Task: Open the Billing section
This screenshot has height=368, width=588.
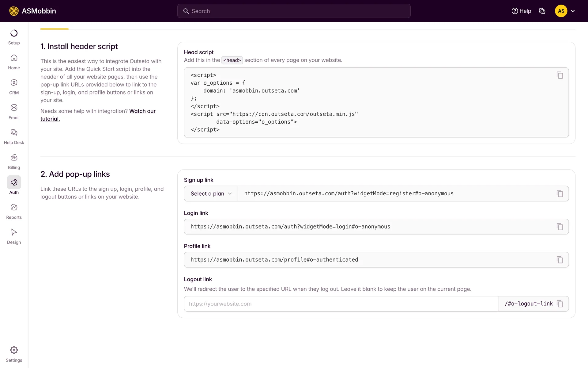Action: [x=14, y=162]
